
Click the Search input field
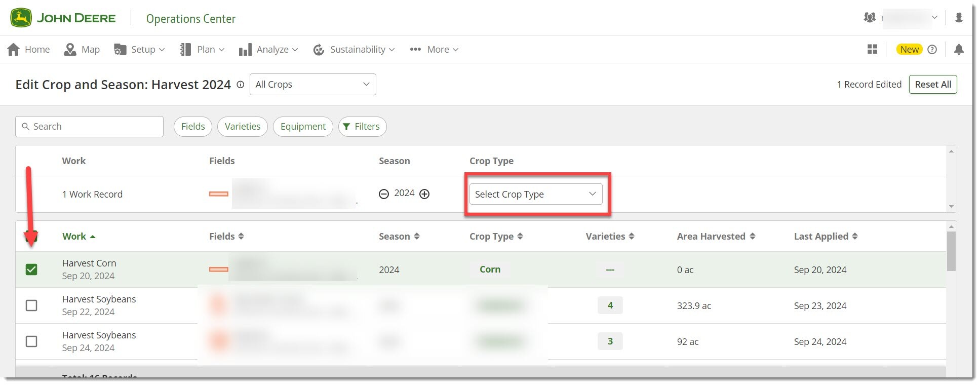tap(90, 127)
